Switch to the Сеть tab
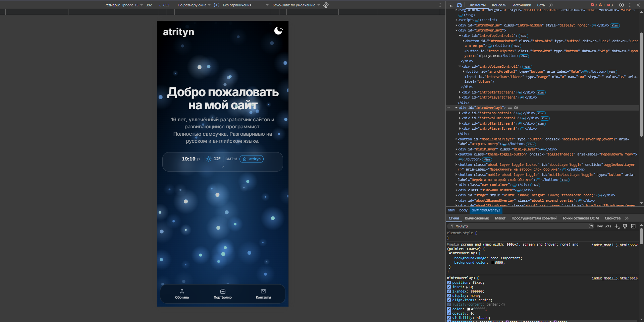Screen dimensions: 644x322 tap(541, 5)
